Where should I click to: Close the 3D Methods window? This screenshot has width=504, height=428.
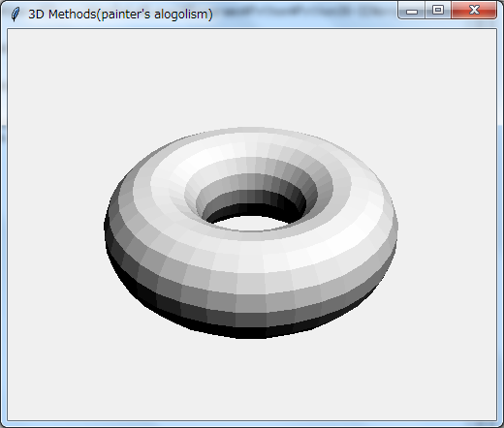(x=474, y=11)
